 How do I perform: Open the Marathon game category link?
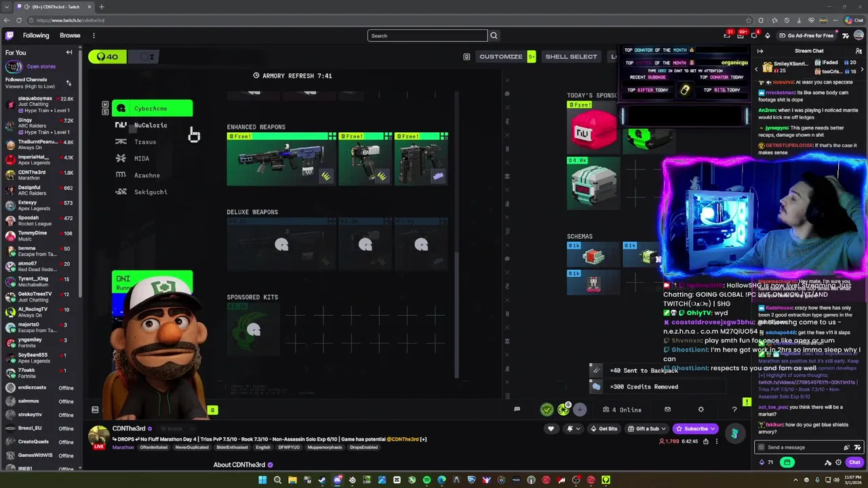(x=123, y=447)
